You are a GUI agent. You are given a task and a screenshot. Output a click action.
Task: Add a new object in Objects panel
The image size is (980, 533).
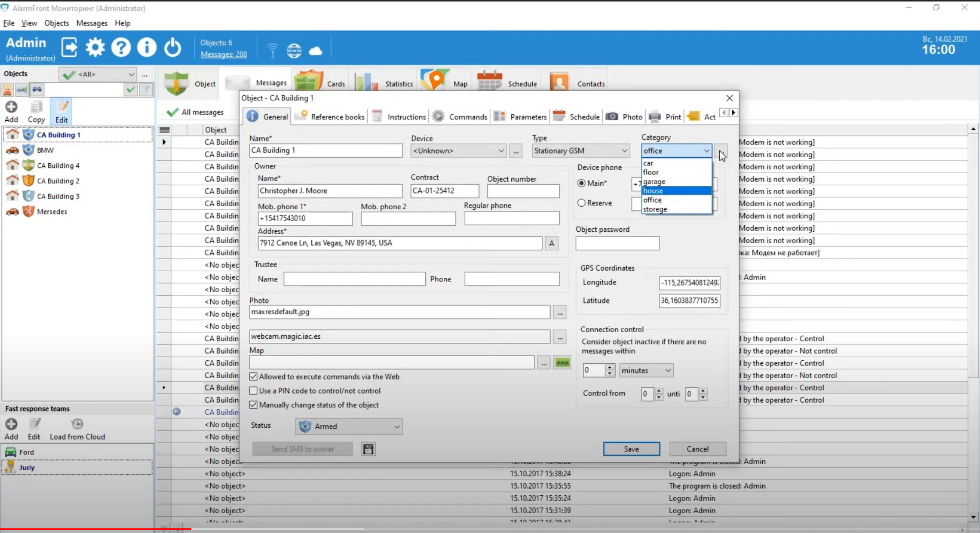[12, 112]
